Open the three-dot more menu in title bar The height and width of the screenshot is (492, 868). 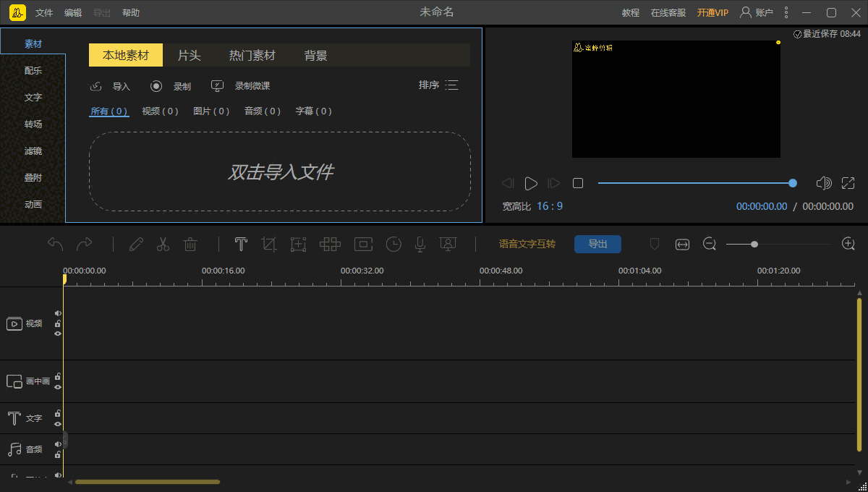point(786,12)
